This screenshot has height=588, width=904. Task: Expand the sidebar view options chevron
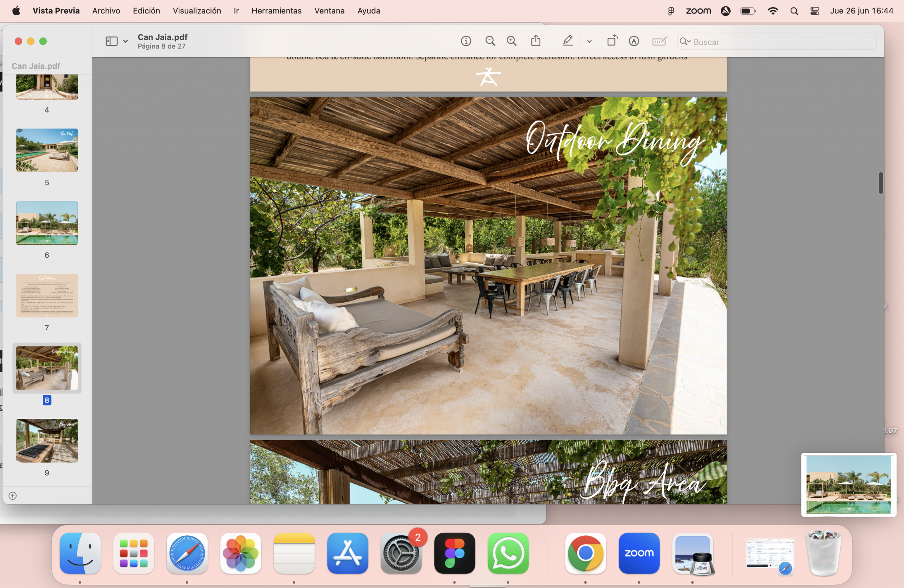coord(125,41)
